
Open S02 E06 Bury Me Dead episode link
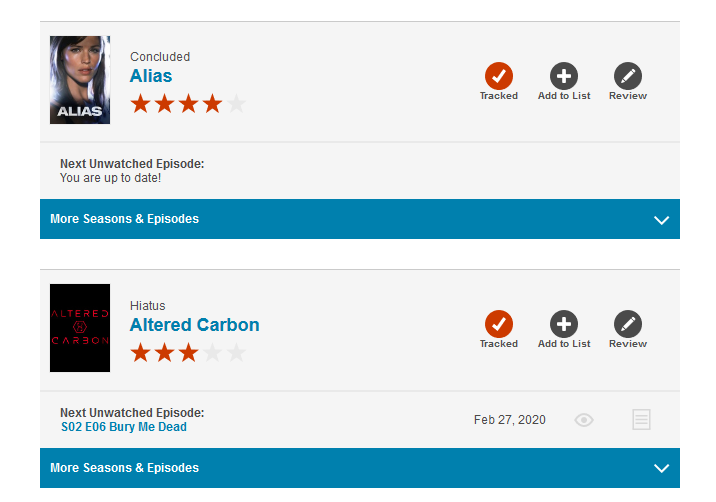(124, 427)
